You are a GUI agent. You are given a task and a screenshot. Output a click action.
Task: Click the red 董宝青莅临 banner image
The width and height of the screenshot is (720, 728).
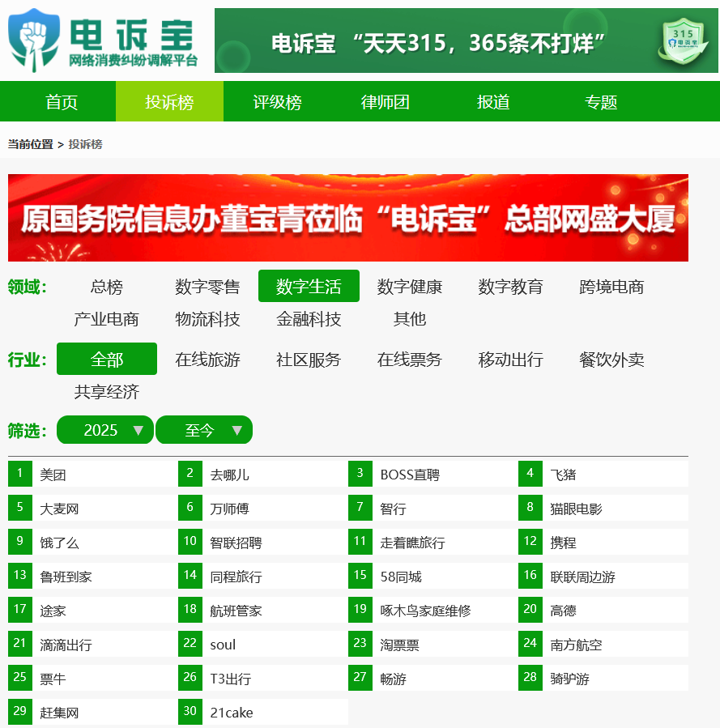tap(348, 218)
